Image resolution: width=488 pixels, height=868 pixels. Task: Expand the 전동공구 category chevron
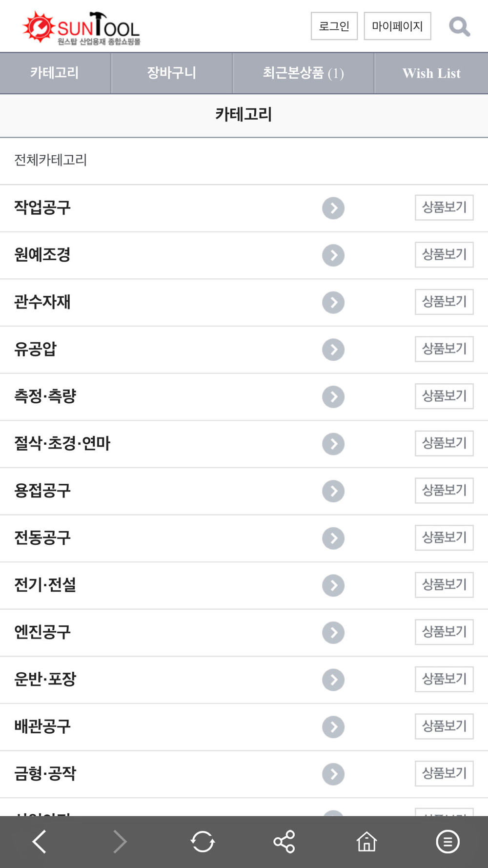click(x=333, y=538)
